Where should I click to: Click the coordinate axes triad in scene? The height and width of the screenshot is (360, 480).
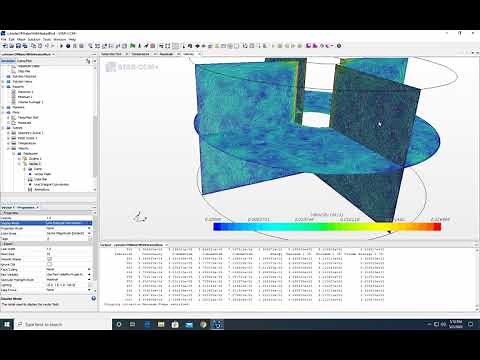tap(140, 217)
